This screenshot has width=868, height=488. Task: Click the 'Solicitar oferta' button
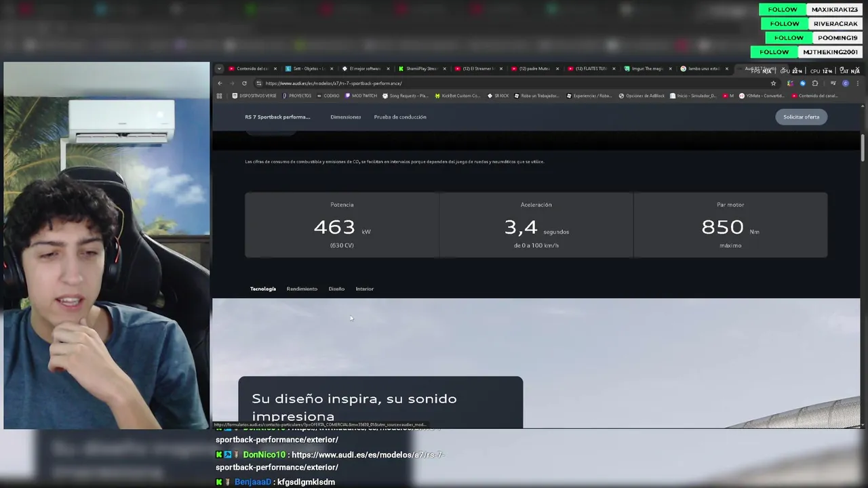[x=801, y=117]
